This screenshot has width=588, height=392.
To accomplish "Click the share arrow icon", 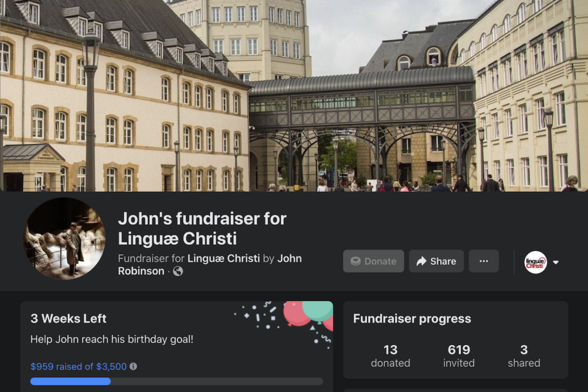I will point(421,262).
